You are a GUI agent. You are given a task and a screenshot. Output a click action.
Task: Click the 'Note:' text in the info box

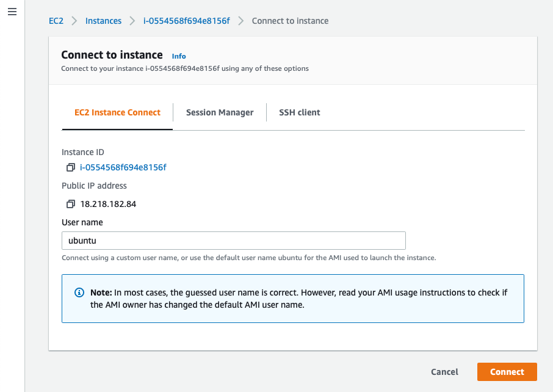click(101, 292)
